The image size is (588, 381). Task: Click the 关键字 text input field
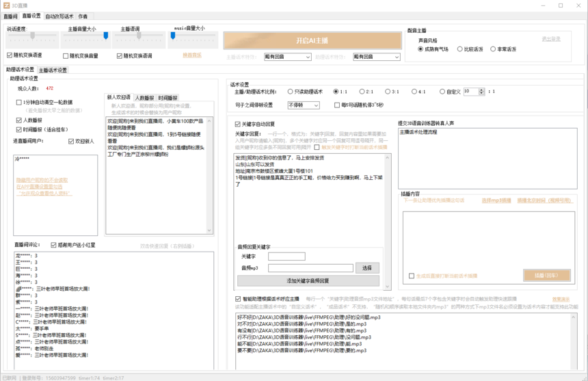click(286, 257)
